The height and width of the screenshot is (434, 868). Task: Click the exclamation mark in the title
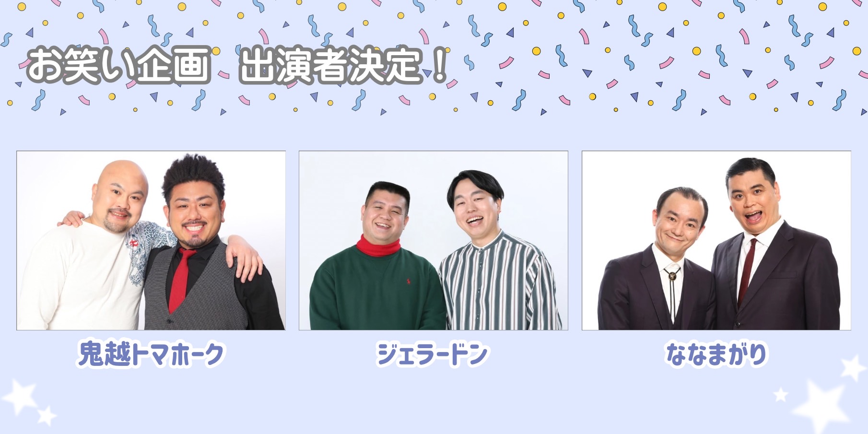coord(439,65)
